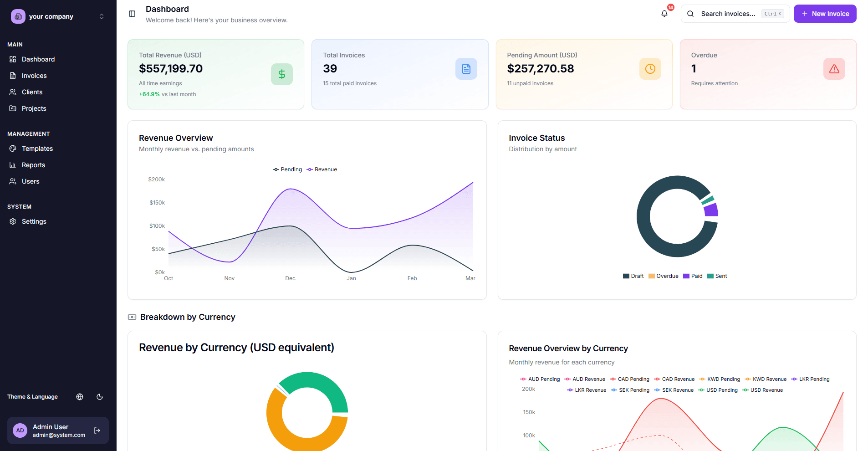The image size is (868, 451).
Task: Collapse the sidebar with the panel icon
Action: 132,14
